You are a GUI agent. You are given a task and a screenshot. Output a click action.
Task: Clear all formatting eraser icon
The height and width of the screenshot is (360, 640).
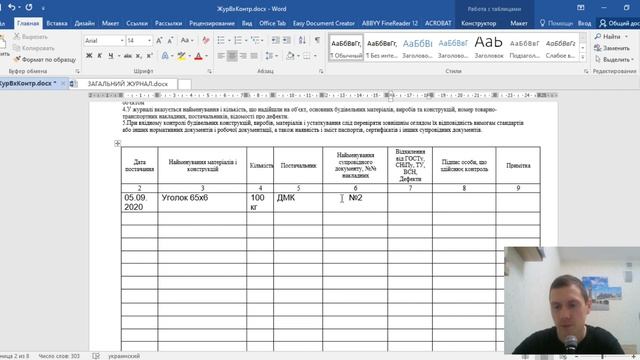coord(206,40)
